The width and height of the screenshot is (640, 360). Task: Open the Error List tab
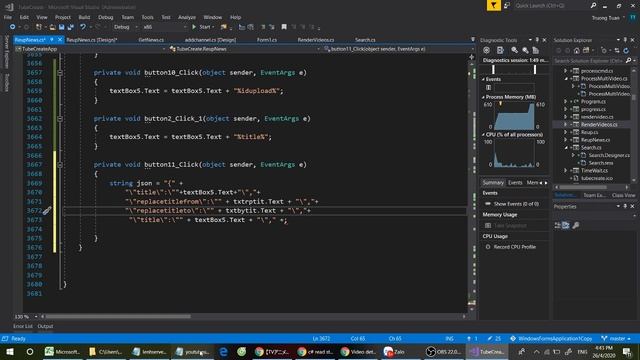point(22,326)
